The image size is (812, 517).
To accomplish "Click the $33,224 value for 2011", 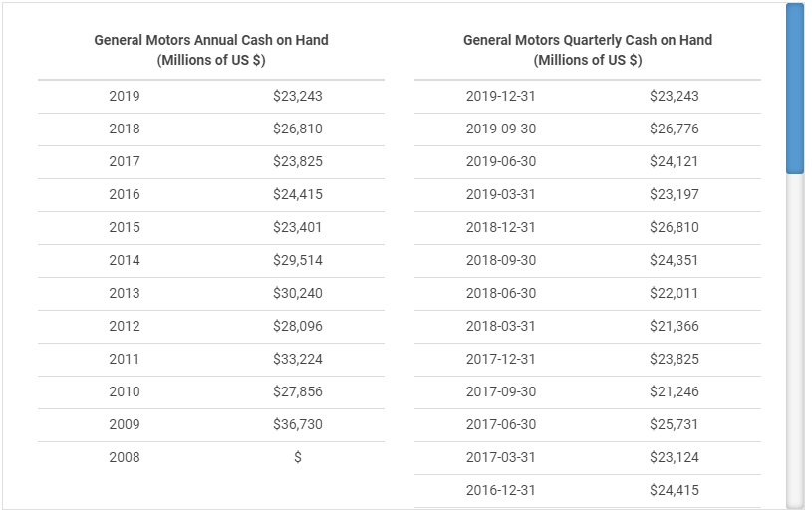I will [x=298, y=359].
